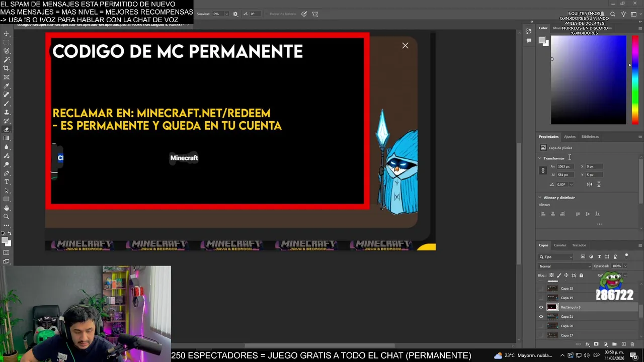The height and width of the screenshot is (362, 644).
Task: Create new adjustment layer icon
Action: click(x=605, y=344)
